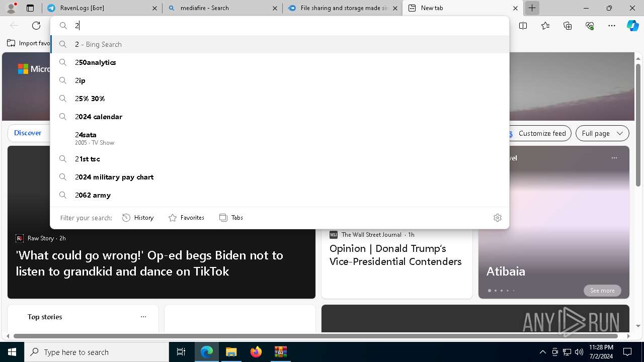Screen dimensions: 644x362
Task: Open the clock showing 11:28 PM
Action: tap(601, 352)
